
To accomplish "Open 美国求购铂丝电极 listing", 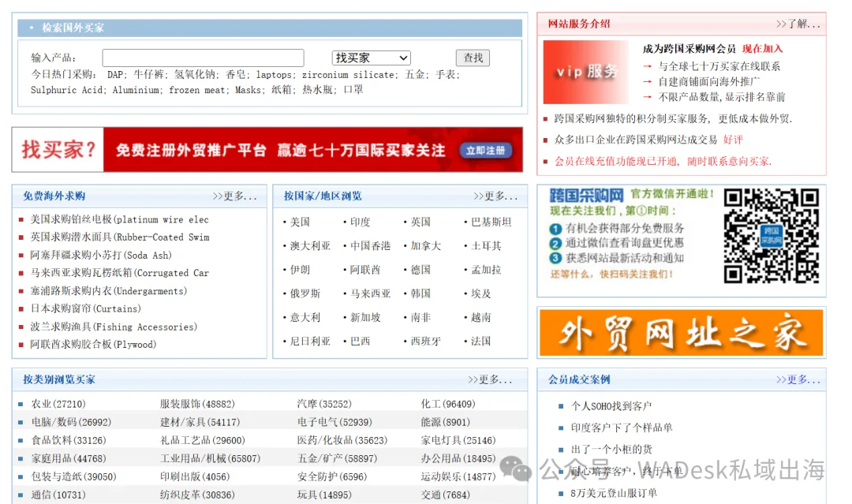I will coord(119,219).
